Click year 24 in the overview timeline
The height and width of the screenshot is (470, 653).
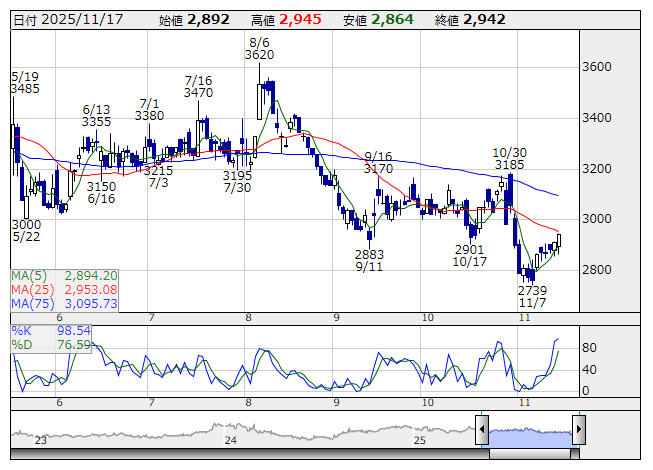click(x=231, y=440)
